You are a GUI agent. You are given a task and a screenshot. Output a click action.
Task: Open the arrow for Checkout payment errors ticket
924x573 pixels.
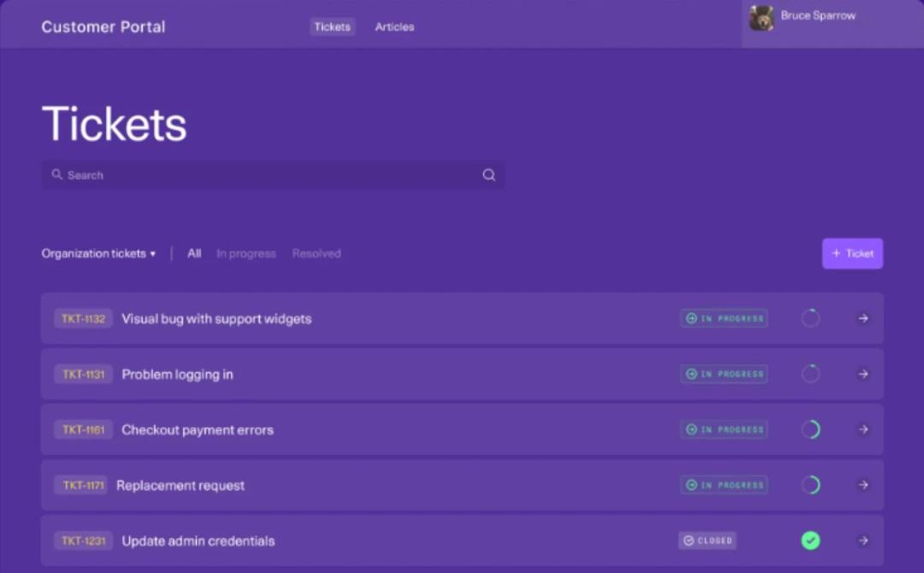[862, 429]
